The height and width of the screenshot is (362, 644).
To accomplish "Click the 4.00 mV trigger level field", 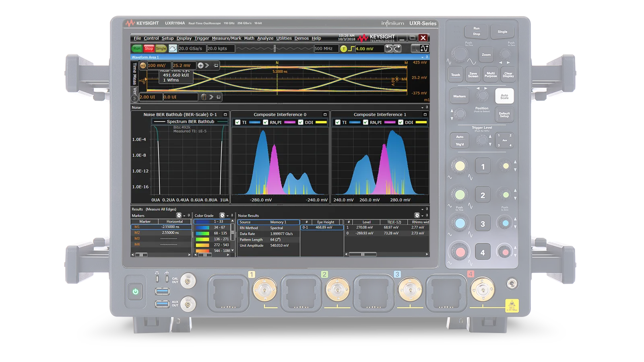I will point(369,49).
